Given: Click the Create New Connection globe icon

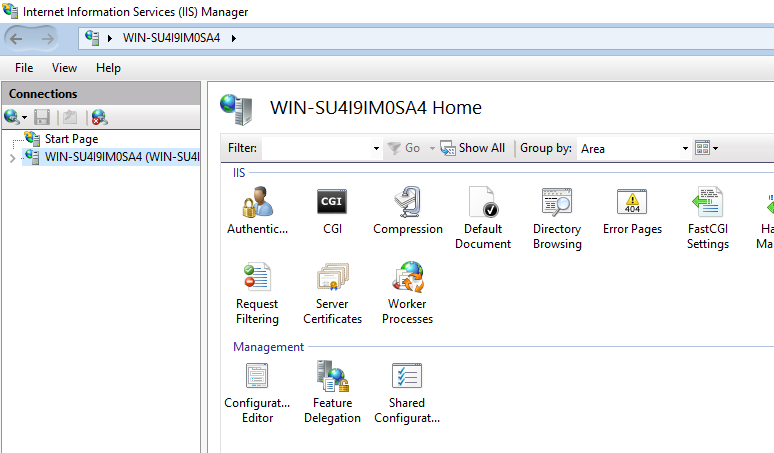Looking at the screenshot, I should [12, 117].
